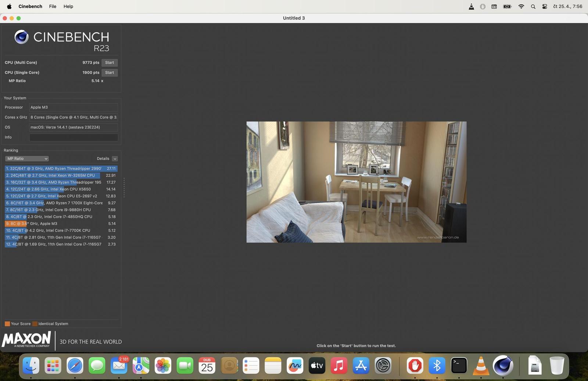Open the battery status menu bar icon
The image size is (588, 381).
(x=507, y=7)
